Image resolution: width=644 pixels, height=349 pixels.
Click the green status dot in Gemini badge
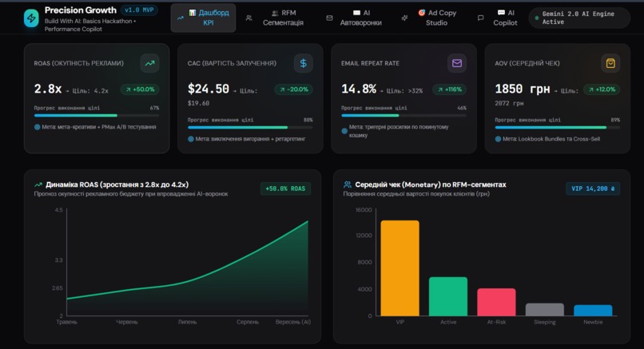[536, 18]
